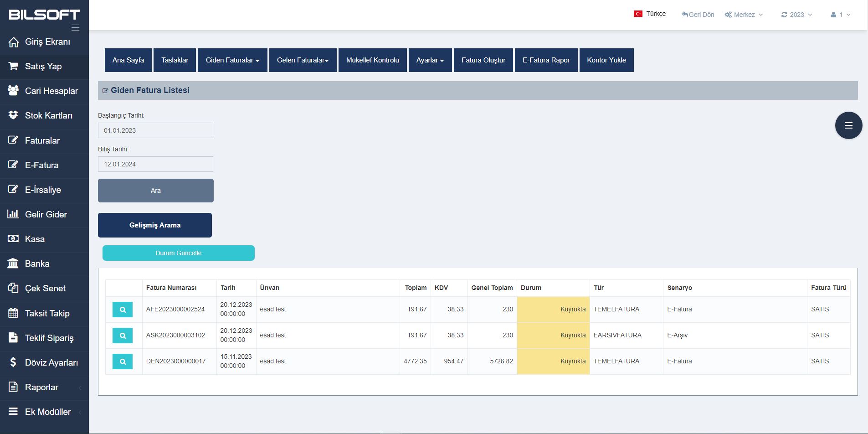This screenshot has height=434, width=868.
Task: Open Mükellef Kontrolü tab
Action: [372, 60]
